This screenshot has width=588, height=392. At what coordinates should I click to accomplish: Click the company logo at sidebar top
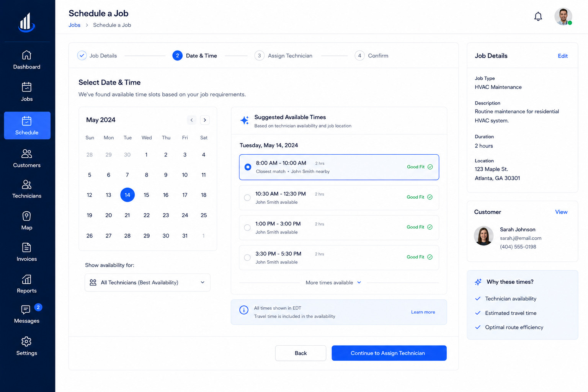click(x=27, y=22)
